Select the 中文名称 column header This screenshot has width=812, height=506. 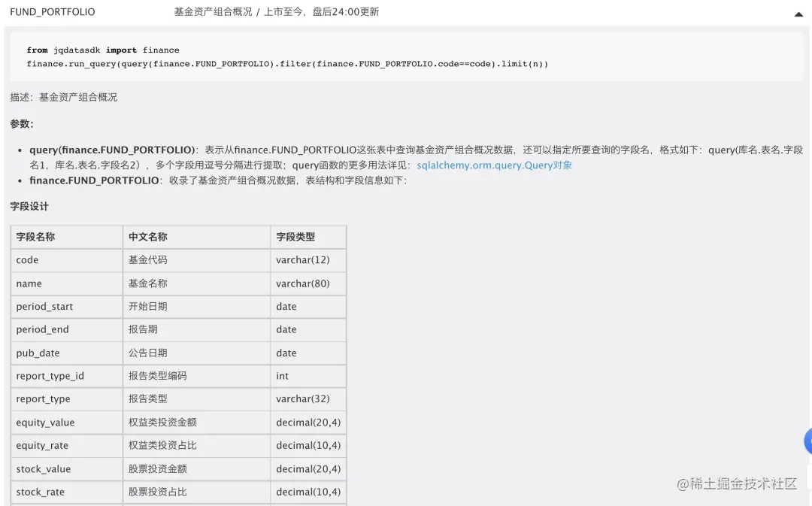click(x=151, y=237)
